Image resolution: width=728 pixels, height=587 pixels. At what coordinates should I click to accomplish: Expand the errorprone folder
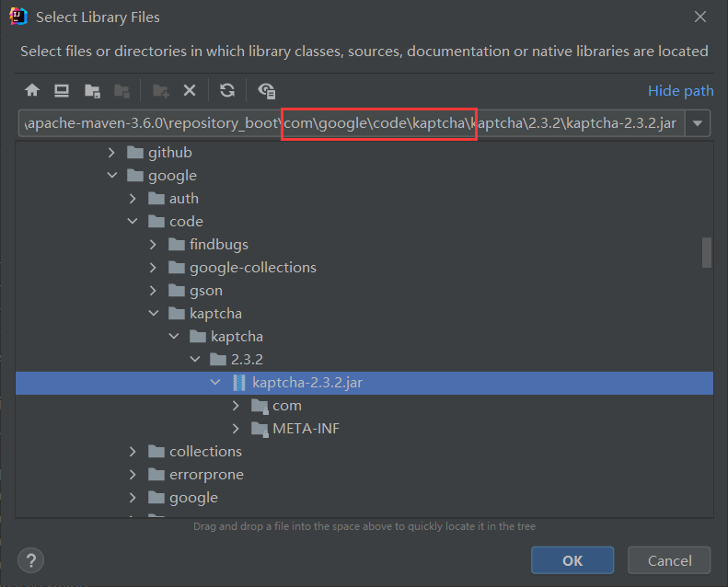tap(133, 474)
